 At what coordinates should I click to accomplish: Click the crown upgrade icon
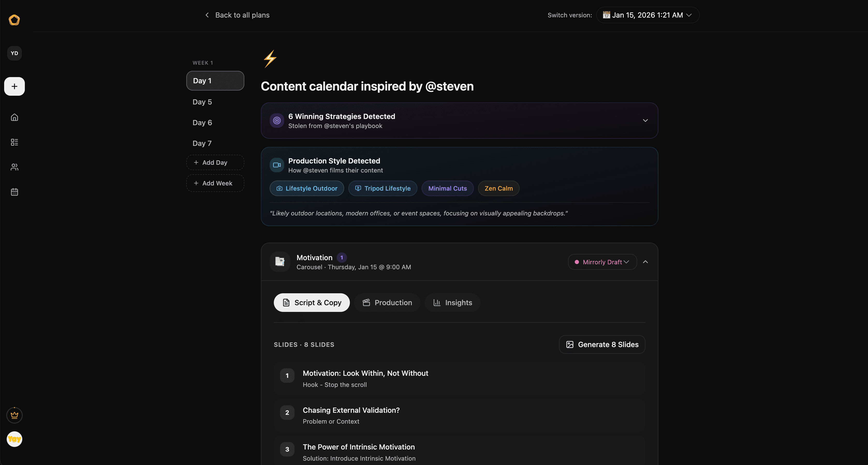point(14,415)
